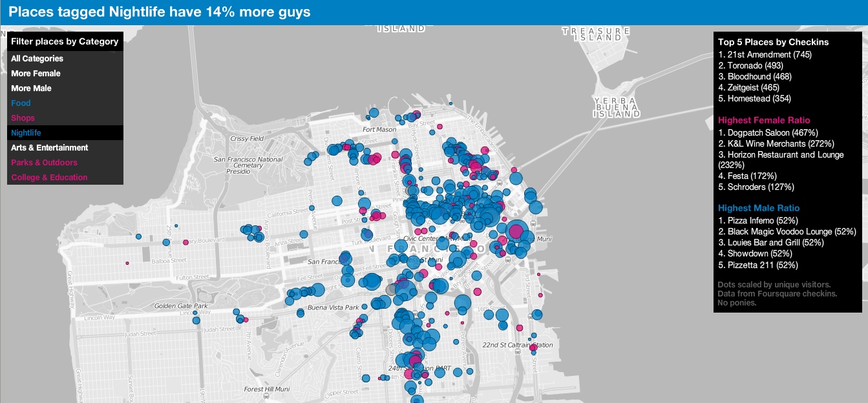Image resolution: width=868 pixels, height=403 pixels.
Task: Choose the Shops category filter
Action: click(23, 118)
